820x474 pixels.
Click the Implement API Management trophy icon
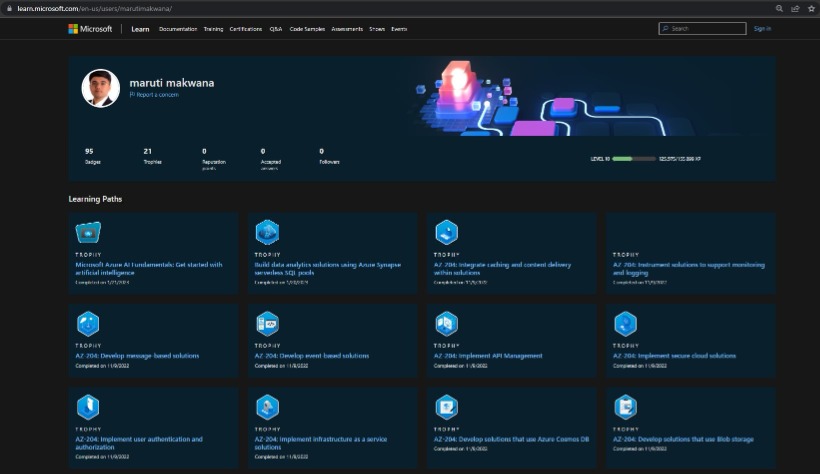tap(446, 323)
